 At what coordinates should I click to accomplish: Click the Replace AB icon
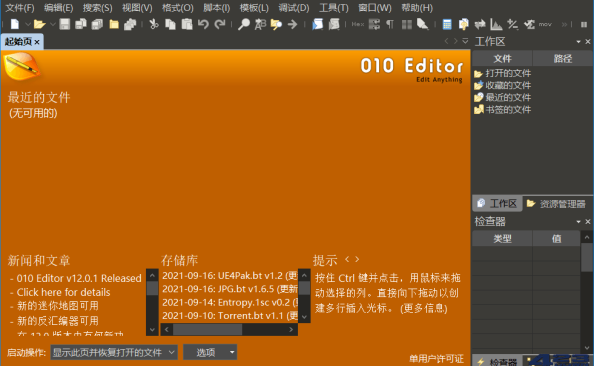[x=260, y=24]
